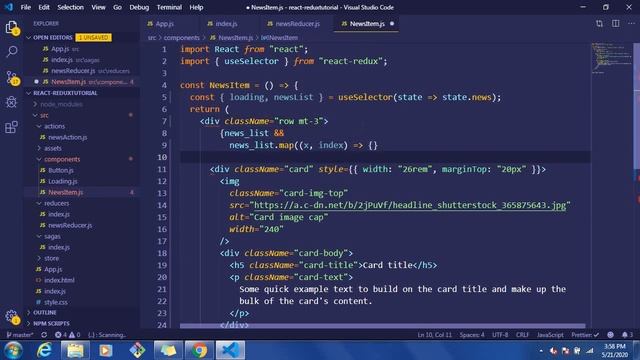
Task: Open the View menu
Action: [x=98, y=7]
